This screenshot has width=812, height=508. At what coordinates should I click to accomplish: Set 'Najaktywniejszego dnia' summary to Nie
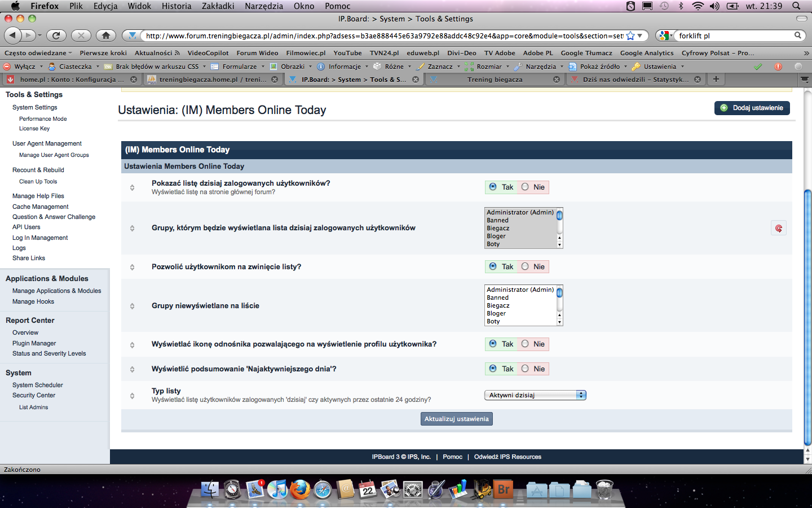point(526,369)
